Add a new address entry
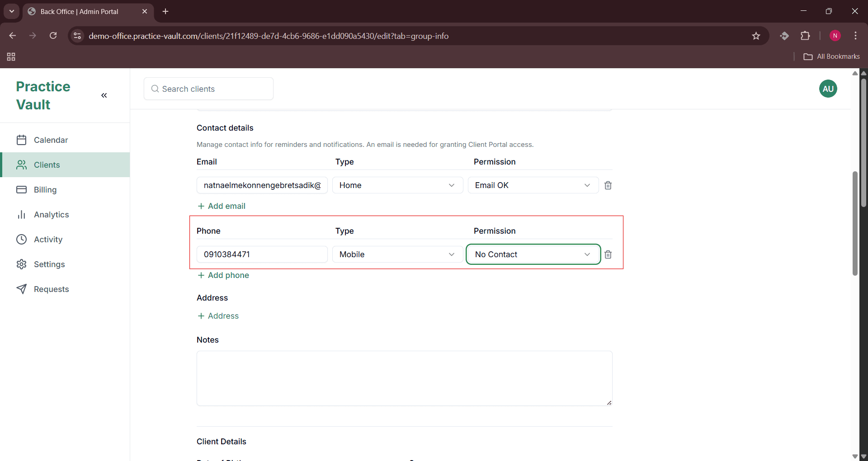 (218, 316)
